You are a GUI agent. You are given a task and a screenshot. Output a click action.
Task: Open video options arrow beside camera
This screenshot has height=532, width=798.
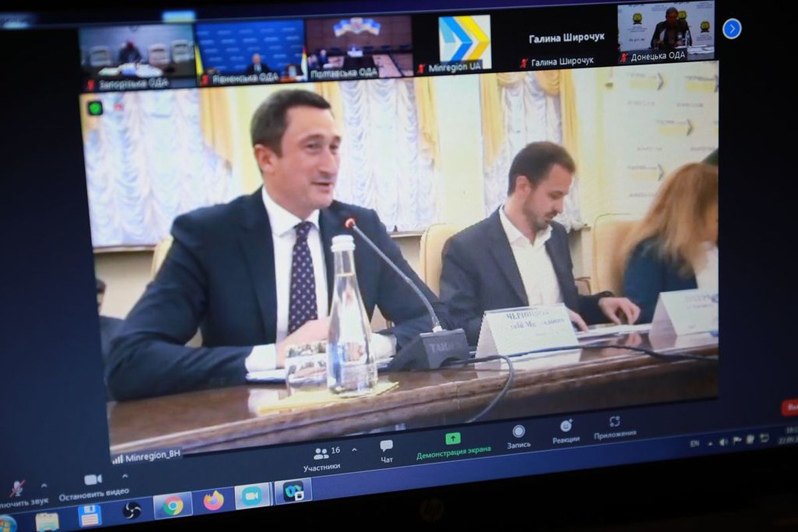[x=124, y=477]
